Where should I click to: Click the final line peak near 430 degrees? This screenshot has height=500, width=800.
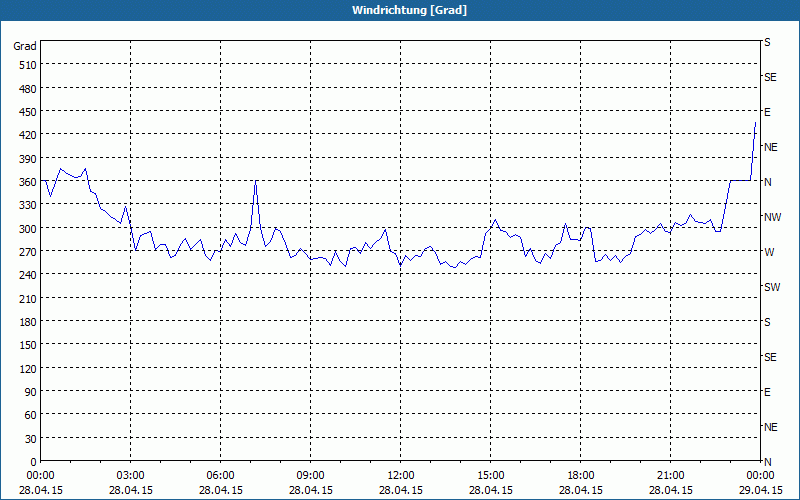pos(756,122)
